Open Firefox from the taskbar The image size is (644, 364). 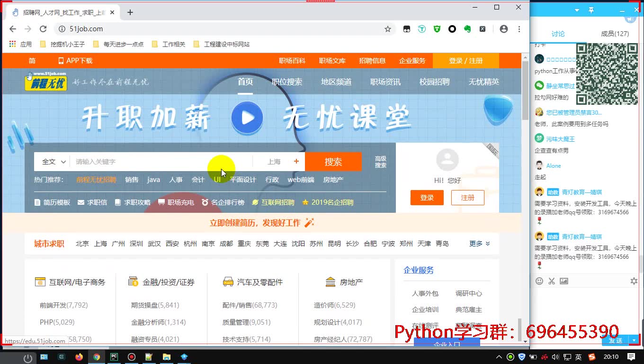(79, 357)
